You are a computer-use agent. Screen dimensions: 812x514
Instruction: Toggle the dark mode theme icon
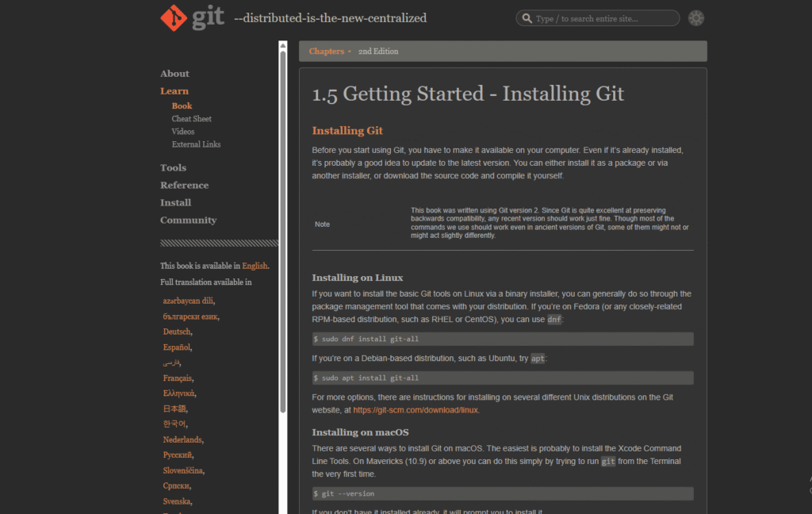pyautogui.click(x=696, y=18)
